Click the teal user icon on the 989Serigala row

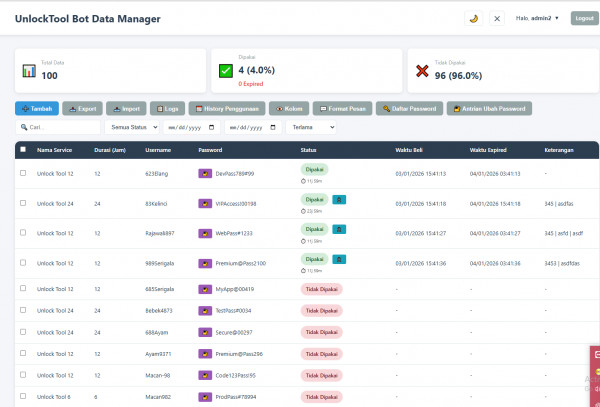339,259
